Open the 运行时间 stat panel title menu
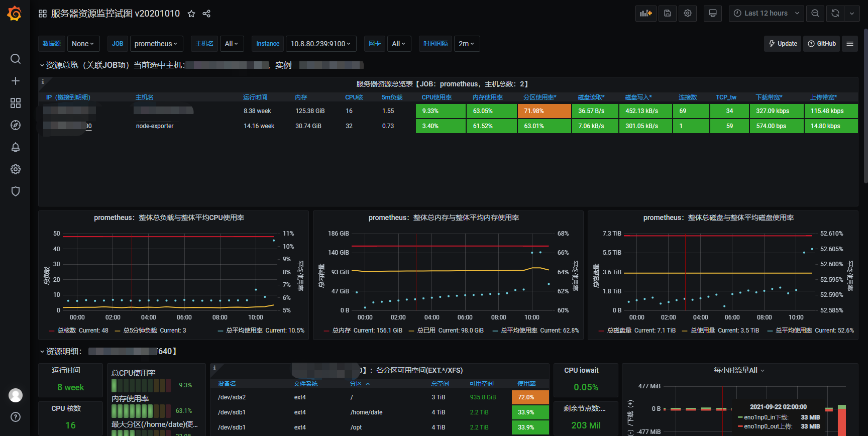The image size is (868, 436). [66, 370]
